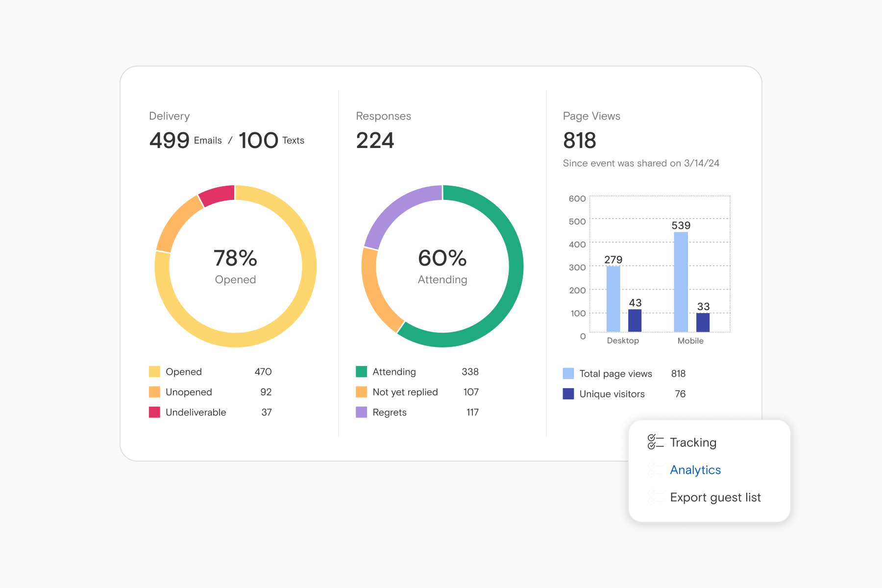Viewport: 882px width, 588px height.
Task: Click the purple Regrets donut segment
Action: point(399,212)
